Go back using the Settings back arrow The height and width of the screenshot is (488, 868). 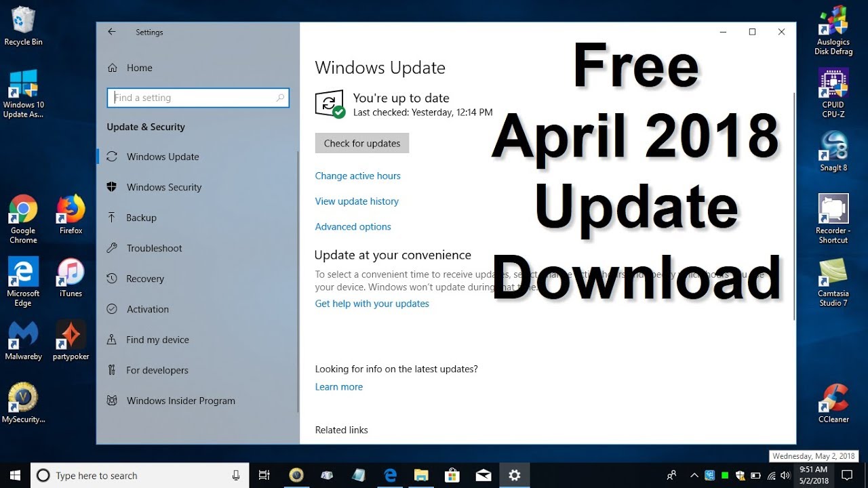pos(112,32)
